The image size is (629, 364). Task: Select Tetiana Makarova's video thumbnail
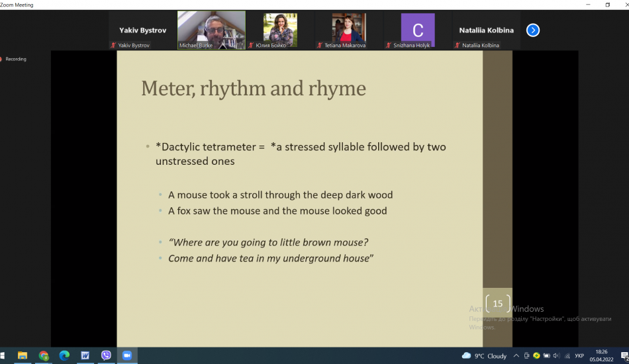coord(349,30)
